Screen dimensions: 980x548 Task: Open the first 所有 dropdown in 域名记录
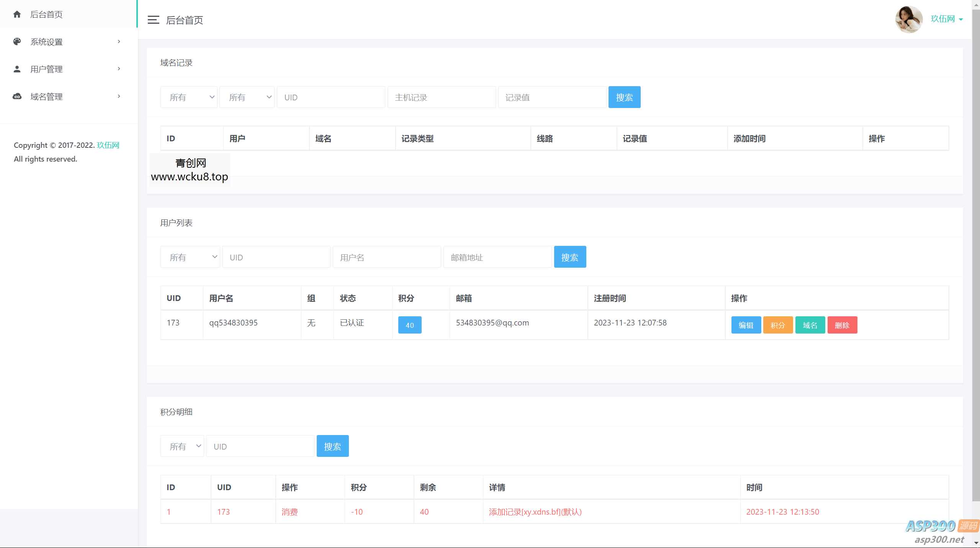189,97
